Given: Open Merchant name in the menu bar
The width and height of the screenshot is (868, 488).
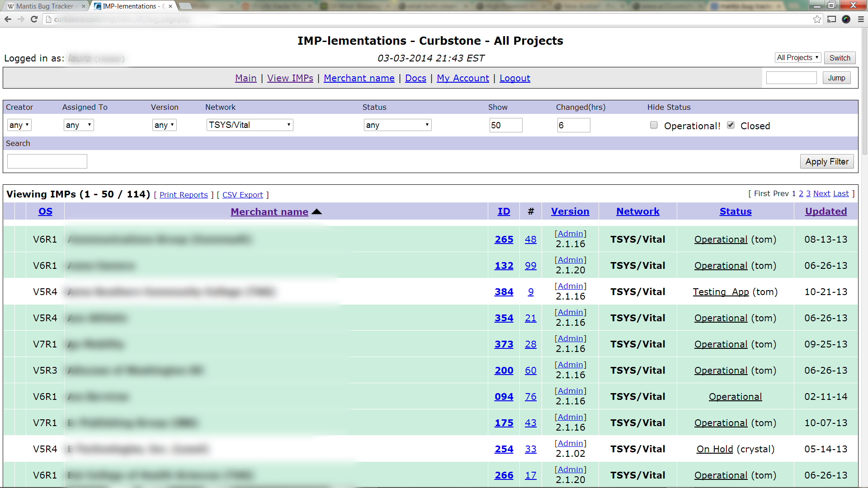Looking at the screenshot, I should tap(359, 78).
